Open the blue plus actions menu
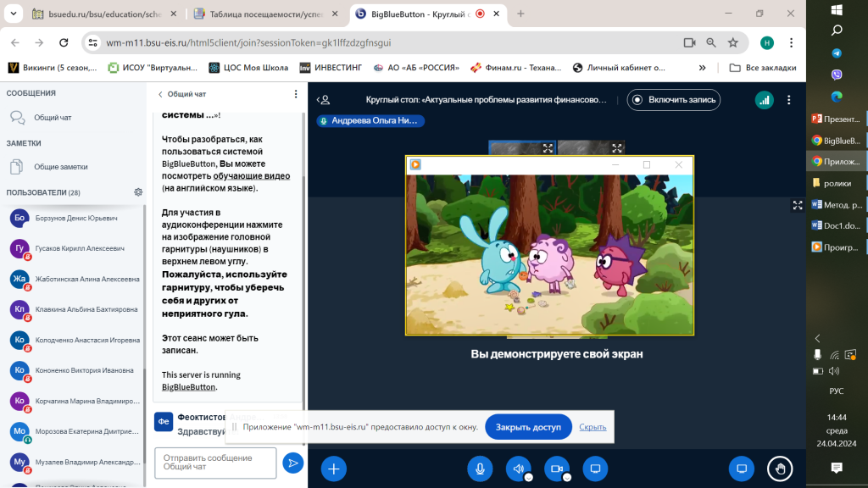Viewport: 868px width, 488px height. tap(334, 469)
